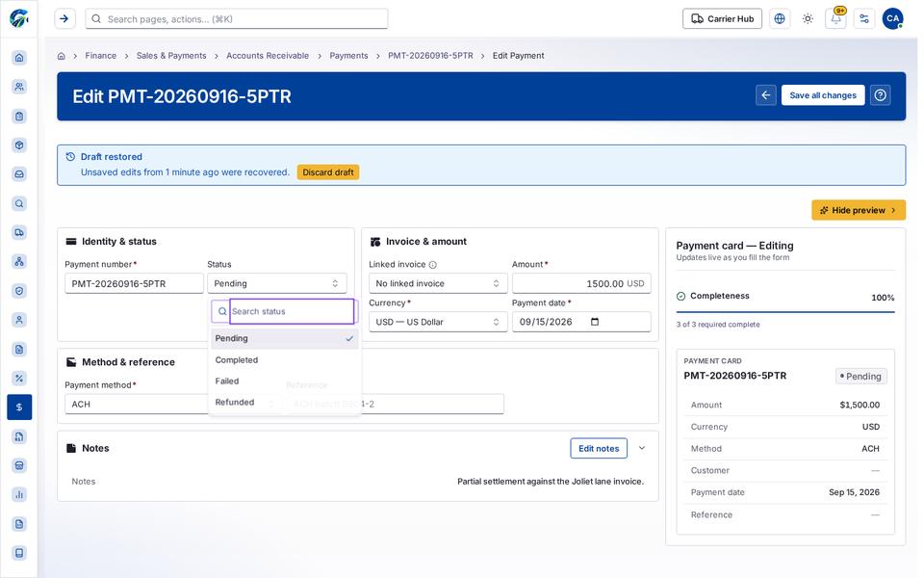The width and height of the screenshot is (924, 578).
Task: Click the Amount input field
Action: click(581, 283)
